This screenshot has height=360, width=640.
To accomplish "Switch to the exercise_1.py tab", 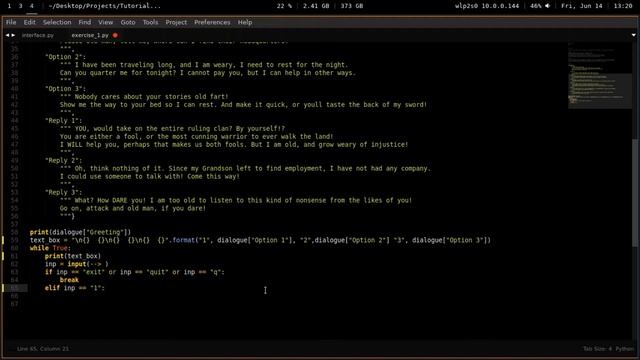I will pyautogui.click(x=90, y=35).
